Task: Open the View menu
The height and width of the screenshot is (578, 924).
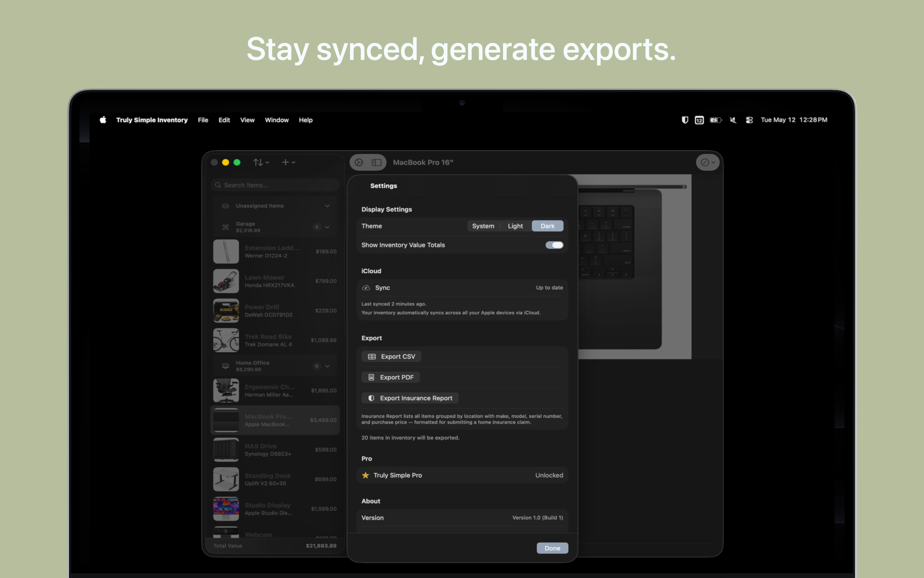Action: tap(247, 120)
